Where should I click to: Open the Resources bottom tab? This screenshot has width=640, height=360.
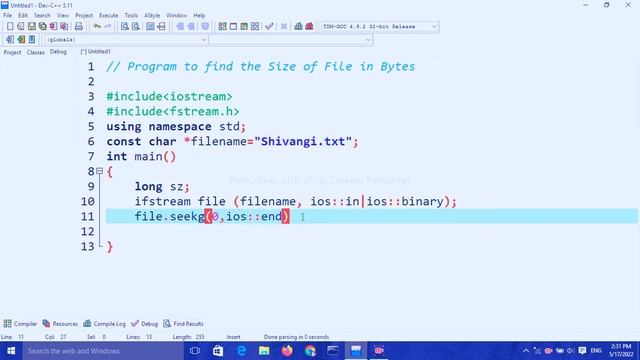(60, 324)
